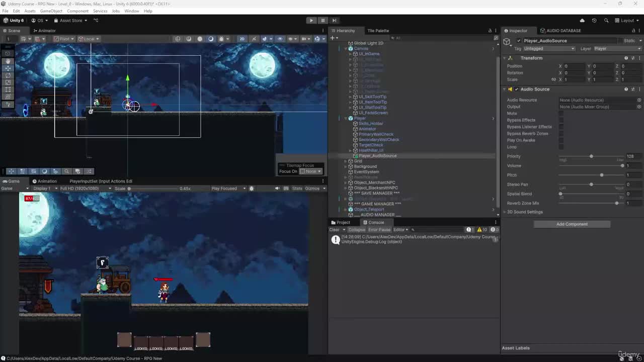Open the Tilemap Focus On dropdown
Image resolution: width=644 pixels, height=362 pixels.
pyautogui.click(x=311, y=171)
